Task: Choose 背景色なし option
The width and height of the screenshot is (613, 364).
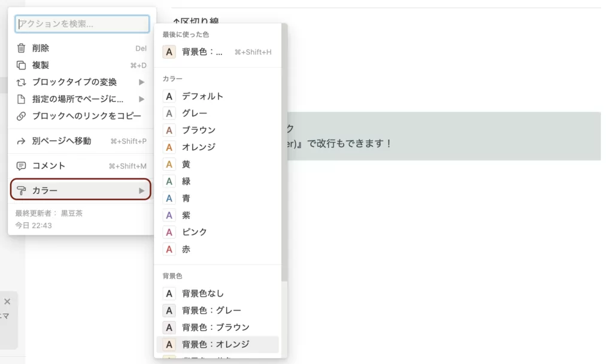Action: 217,293
